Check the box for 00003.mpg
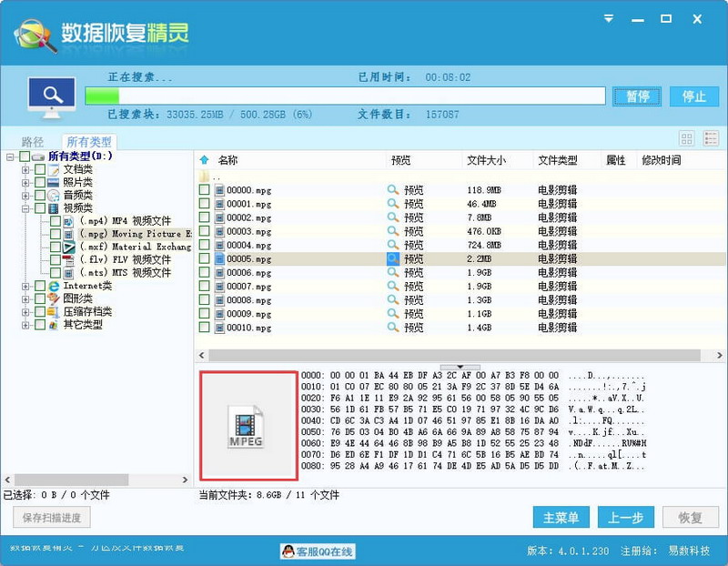 point(204,231)
